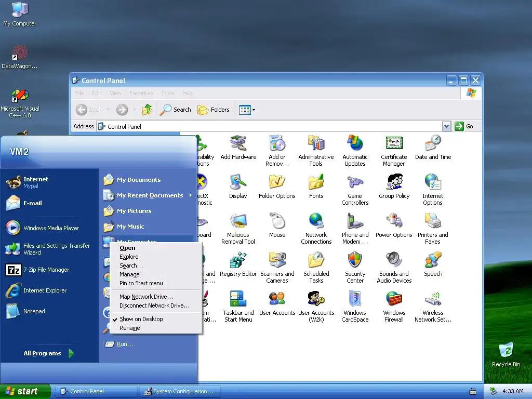
Task: Toggle the Folders toolbar button
Action: coord(214,110)
